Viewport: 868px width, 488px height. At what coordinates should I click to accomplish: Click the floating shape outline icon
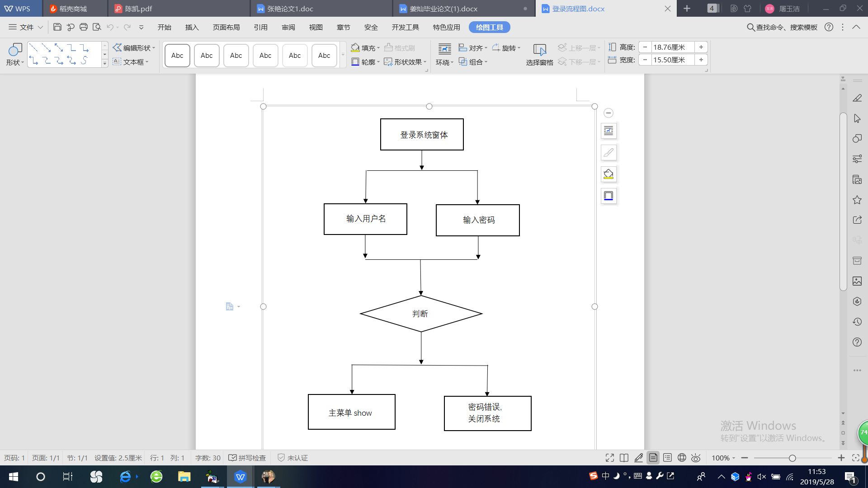coord(609,196)
